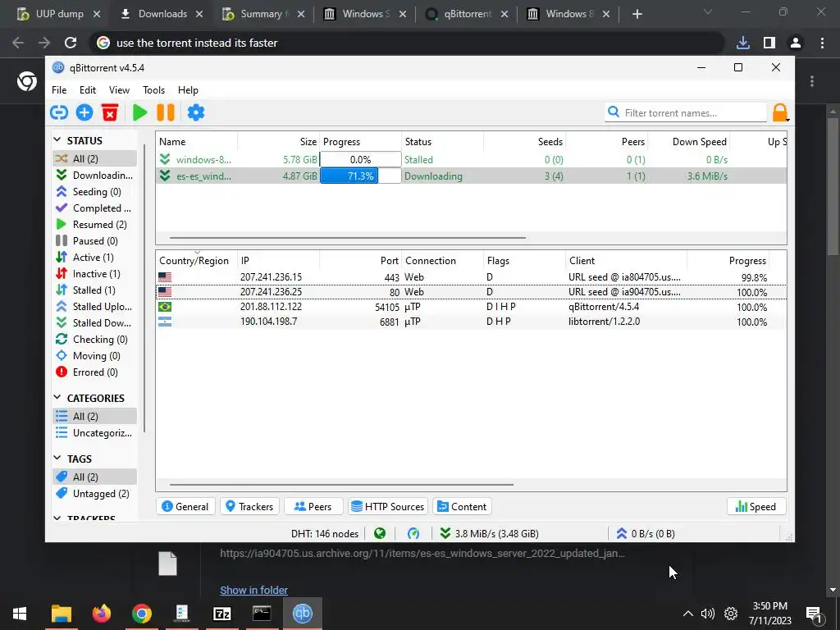This screenshot has width=840, height=630.
Task: Click the Add Torrent Link toolbar icon
Action: coord(59,112)
